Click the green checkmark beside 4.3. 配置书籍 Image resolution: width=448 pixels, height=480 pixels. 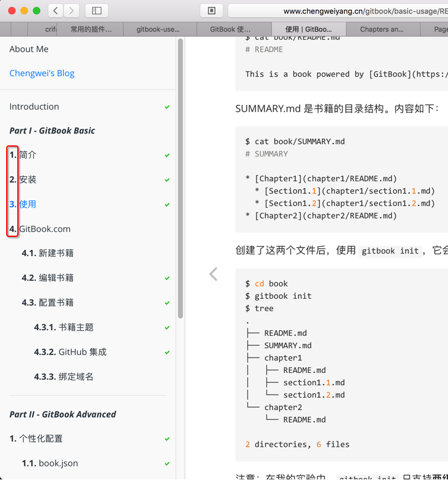pyautogui.click(x=167, y=303)
